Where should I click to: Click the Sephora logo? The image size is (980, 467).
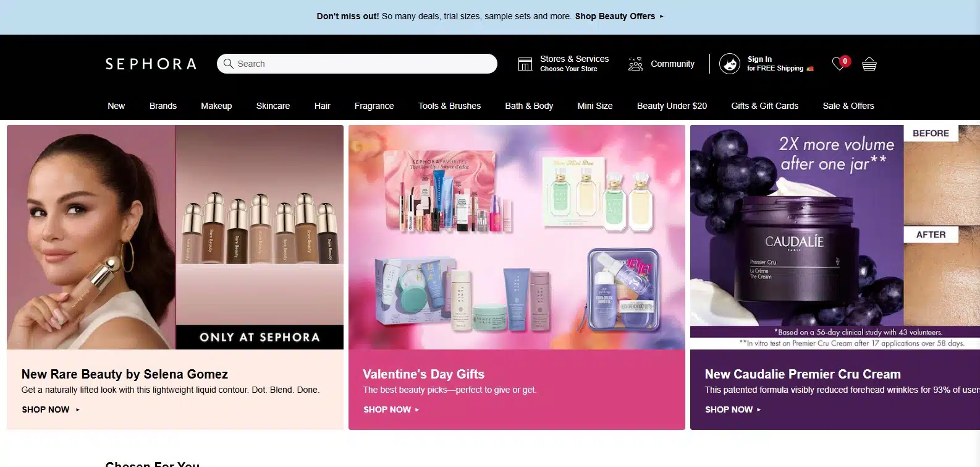151,64
